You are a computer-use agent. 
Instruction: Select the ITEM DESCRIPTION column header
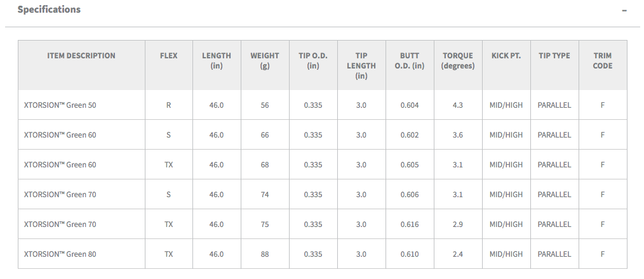click(x=81, y=56)
